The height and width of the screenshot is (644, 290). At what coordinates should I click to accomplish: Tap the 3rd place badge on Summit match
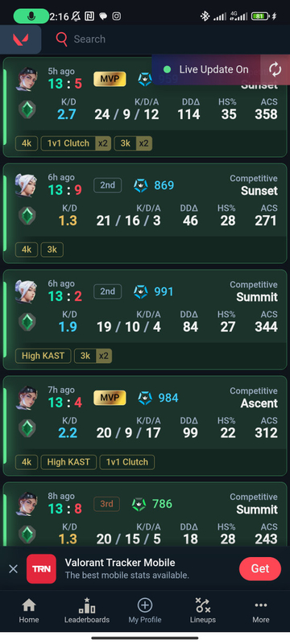tap(107, 504)
